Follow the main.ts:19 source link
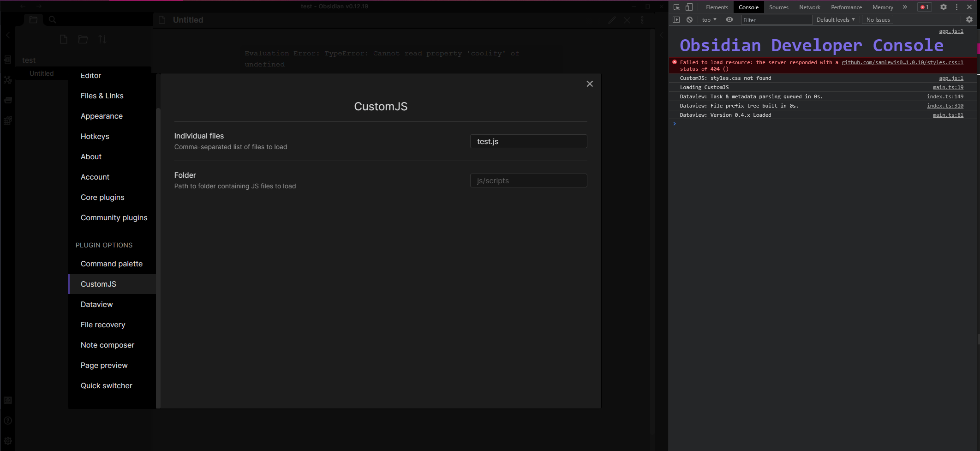 point(949,87)
